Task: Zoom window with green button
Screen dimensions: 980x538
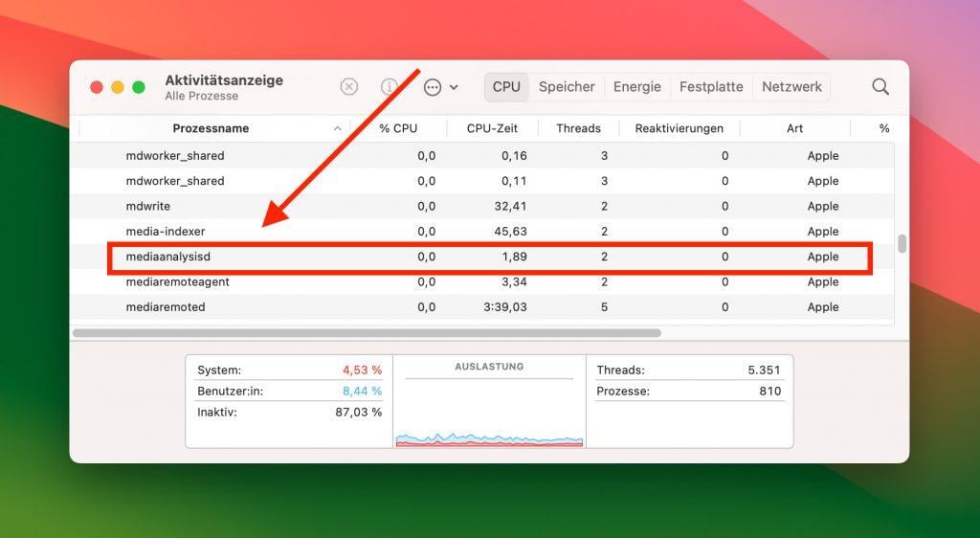Action: (x=139, y=87)
